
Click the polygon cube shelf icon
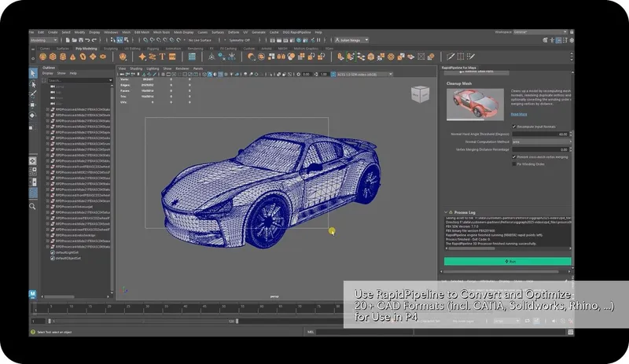(53, 57)
